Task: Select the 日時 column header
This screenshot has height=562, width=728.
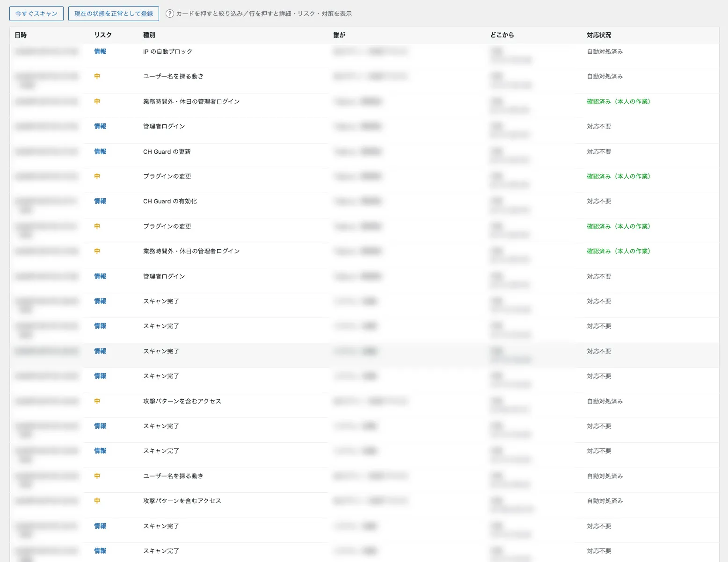Action: click(x=21, y=35)
